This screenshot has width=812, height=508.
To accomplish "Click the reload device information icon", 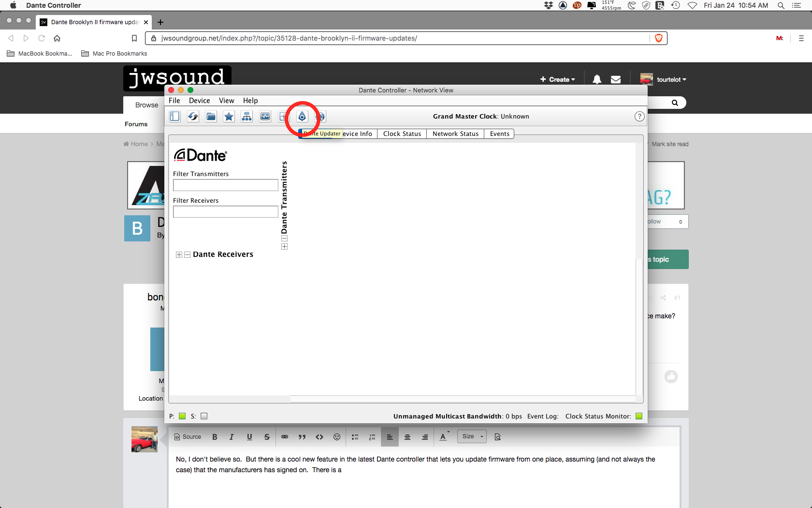I will (193, 116).
